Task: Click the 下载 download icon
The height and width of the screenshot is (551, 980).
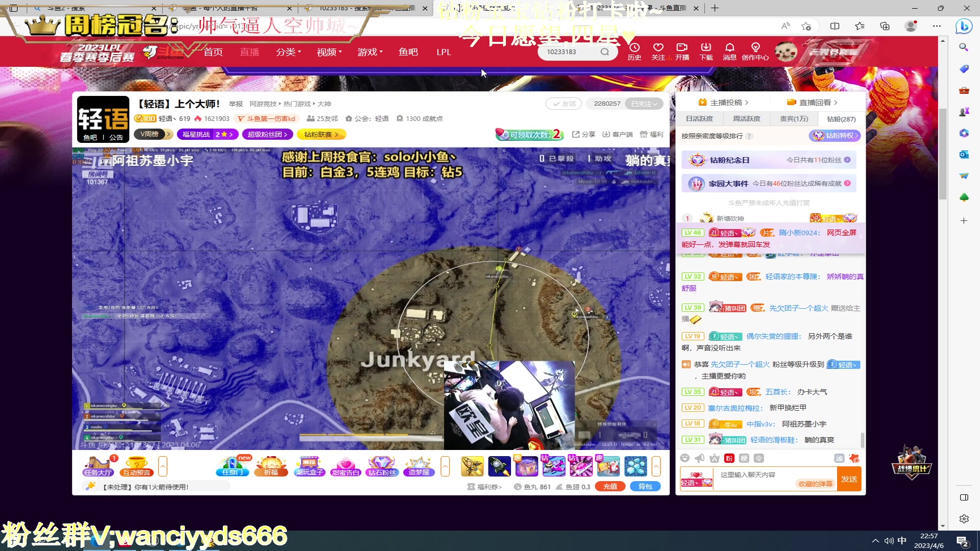Action: tap(706, 52)
